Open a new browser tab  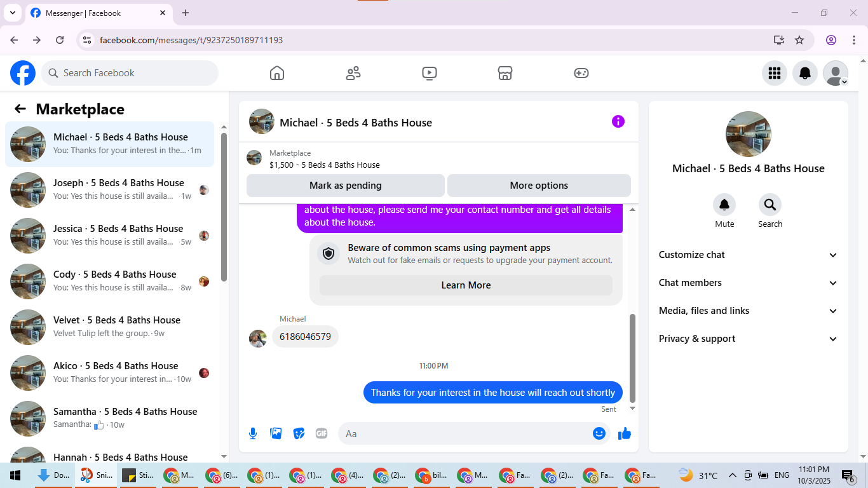click(x=186, y=13)
